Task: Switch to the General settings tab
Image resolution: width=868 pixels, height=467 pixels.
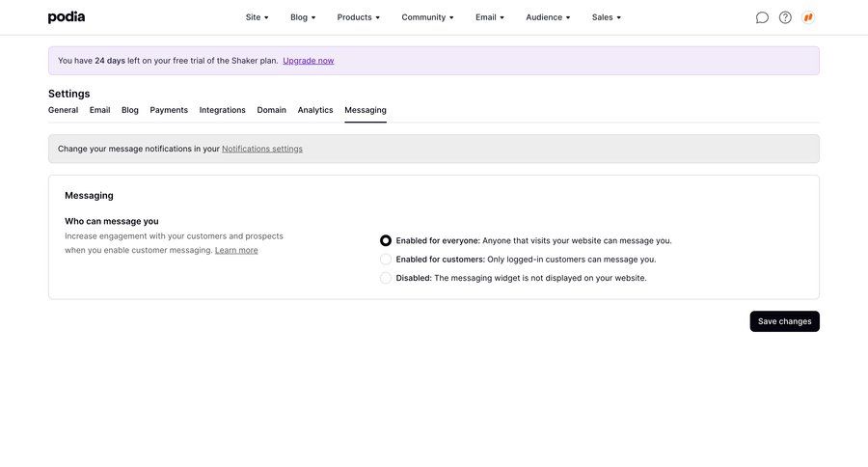Action: [63, 110]
